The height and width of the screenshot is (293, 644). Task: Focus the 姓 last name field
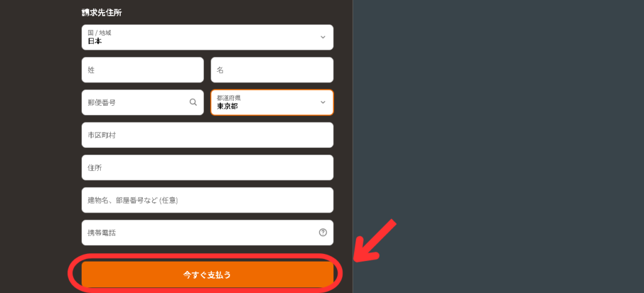click(x=143, y=70)
